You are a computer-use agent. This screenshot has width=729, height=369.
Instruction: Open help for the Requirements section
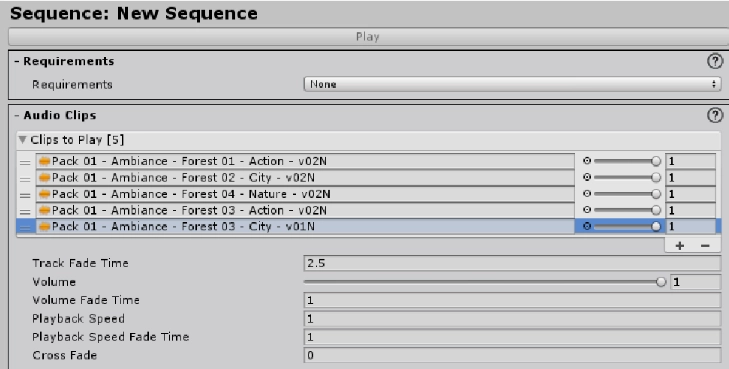(x=715, y=61)
